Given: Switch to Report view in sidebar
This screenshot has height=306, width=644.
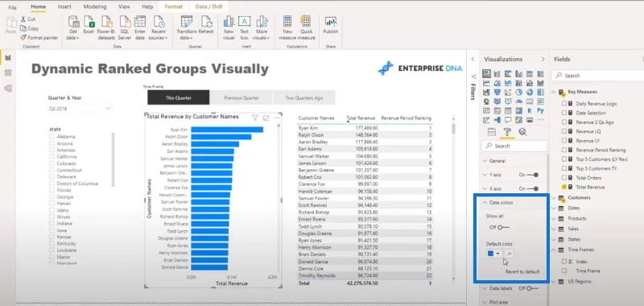Looking at the screenshot, I should pyautogui.click(x=8, y=58).
